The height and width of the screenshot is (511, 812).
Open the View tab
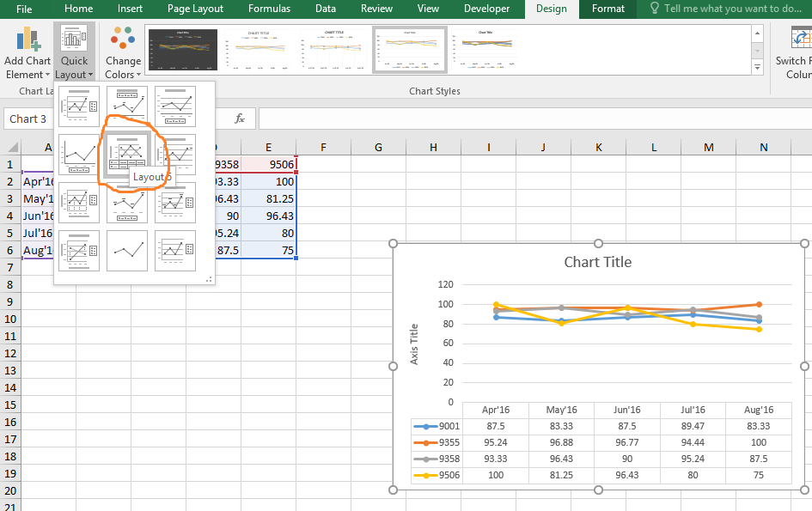point(428,9)
